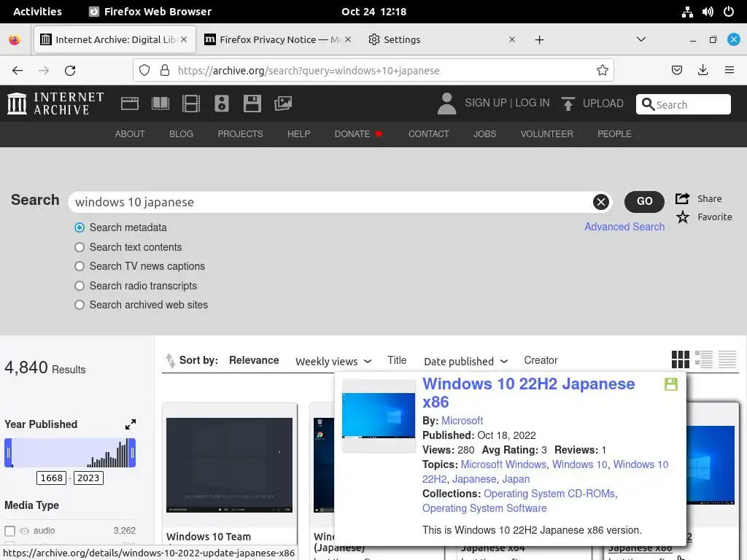Click the SIGN UP link
This screenshot has width=747, height=560.
pos(485,103)
